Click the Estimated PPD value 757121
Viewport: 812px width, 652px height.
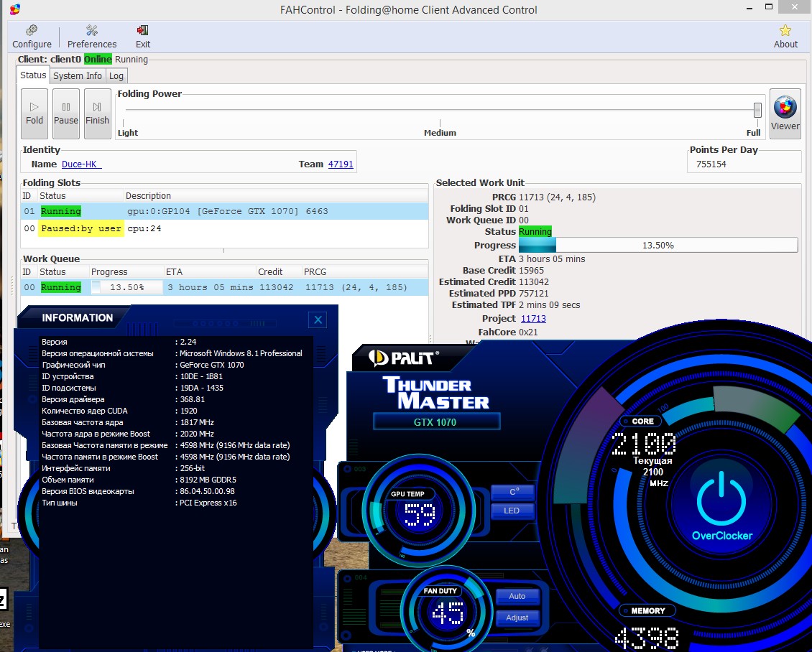pos(533,294)
